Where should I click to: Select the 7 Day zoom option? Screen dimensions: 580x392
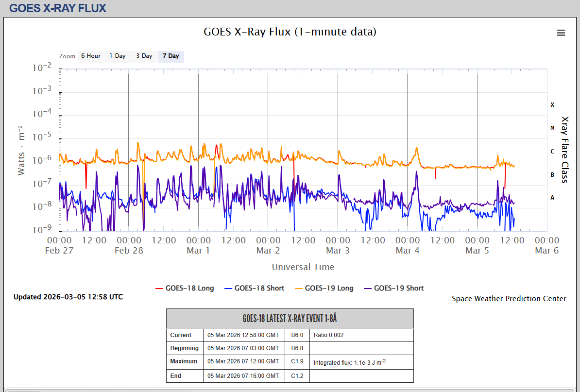[171, 56]
